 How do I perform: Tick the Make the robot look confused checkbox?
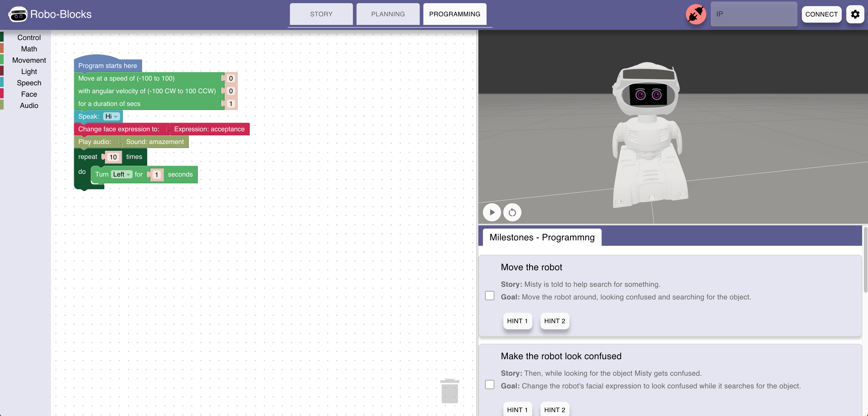point(489,384)
